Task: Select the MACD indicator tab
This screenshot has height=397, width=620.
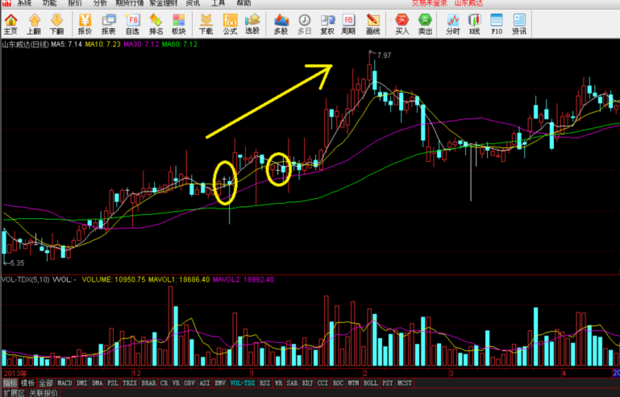Action: point(64,383)
